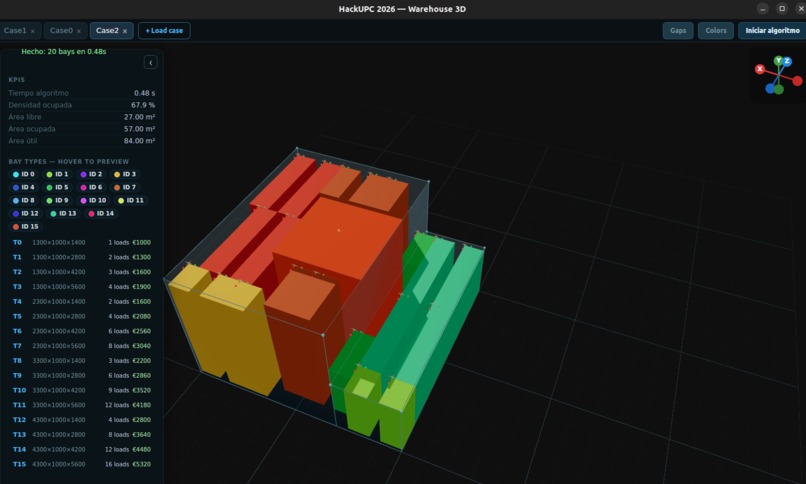
Task: Click the green Y axis on gizmo
Action: 778,61
